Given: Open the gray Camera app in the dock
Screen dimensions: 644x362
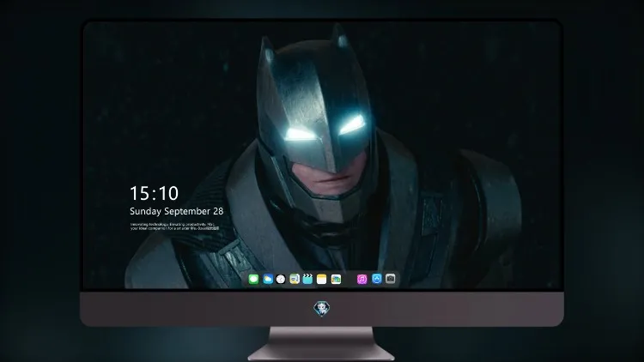Looking at the screenshot, I should (x=391, y=279).
